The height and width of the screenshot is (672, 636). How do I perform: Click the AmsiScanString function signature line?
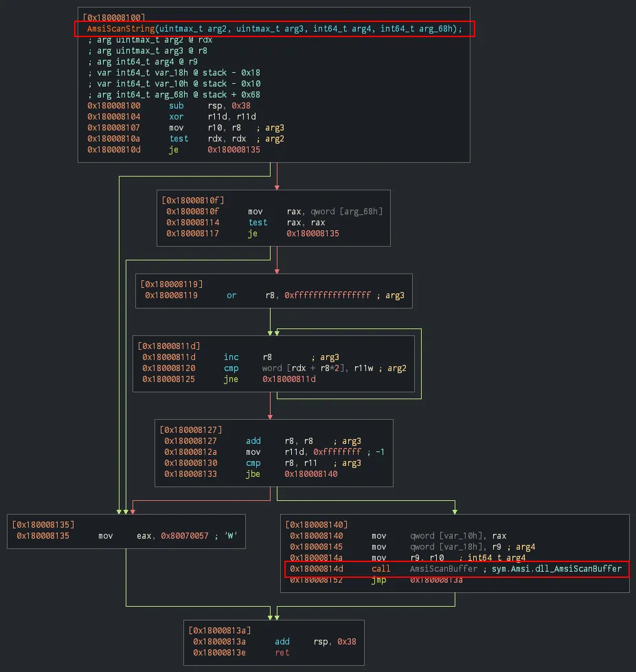pos(274,29)
